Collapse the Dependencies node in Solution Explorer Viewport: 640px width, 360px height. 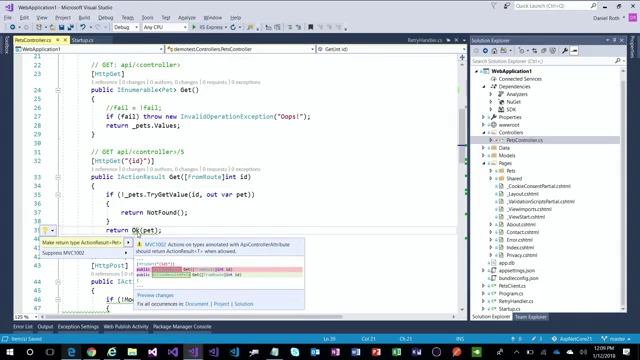point(484,87)
